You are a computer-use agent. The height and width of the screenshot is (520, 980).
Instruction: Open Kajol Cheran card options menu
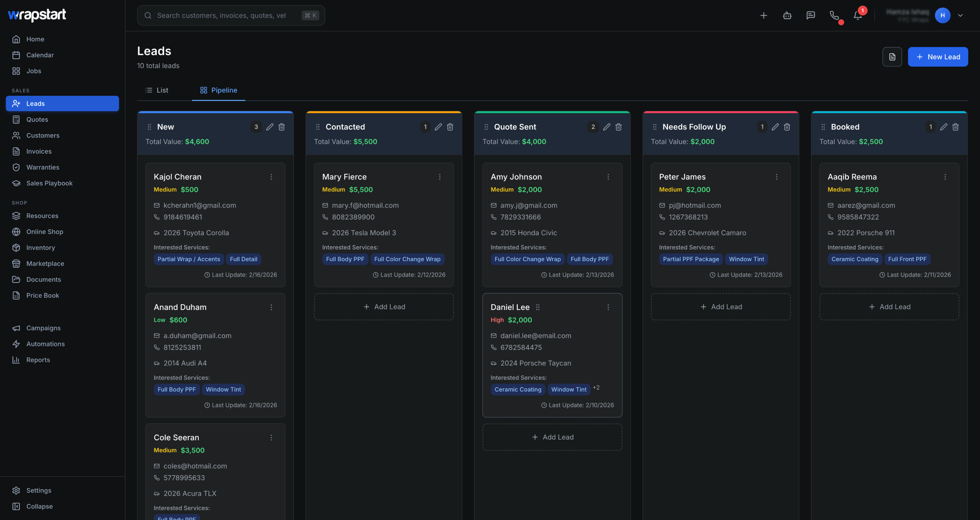tap(271, 177)
